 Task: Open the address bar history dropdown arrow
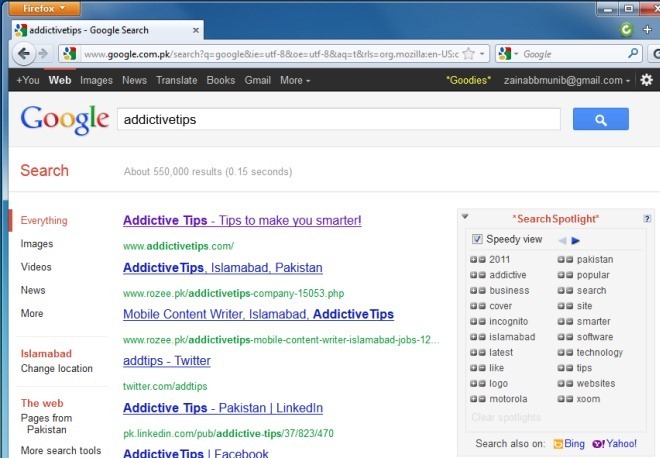[x=482, y=54]
